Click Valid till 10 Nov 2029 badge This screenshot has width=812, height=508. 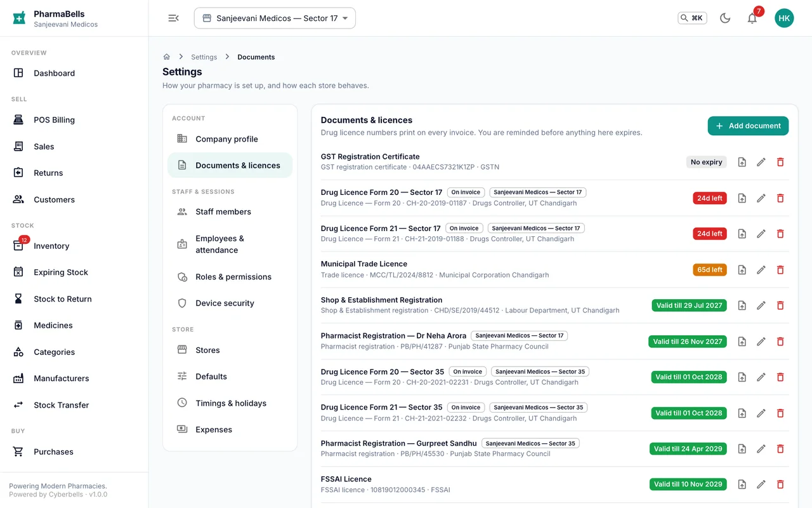pos(689,485)
